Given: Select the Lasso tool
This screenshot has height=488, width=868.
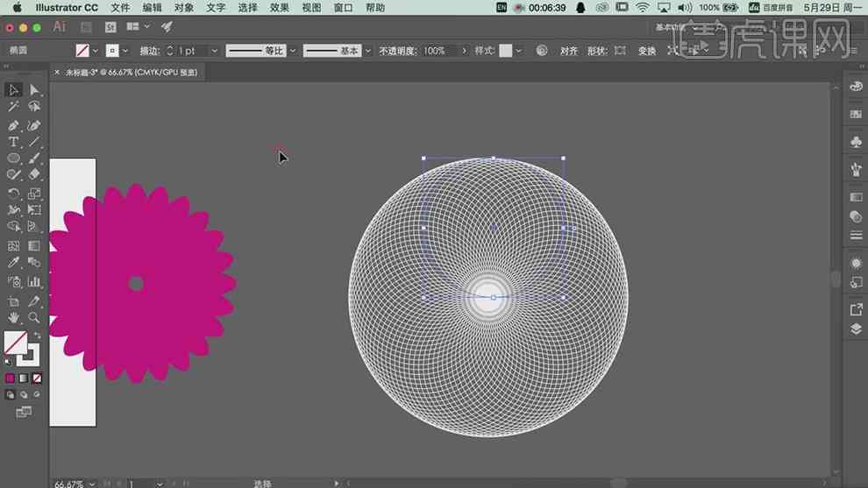Looking at the screenshot, I should pos(34,106).
